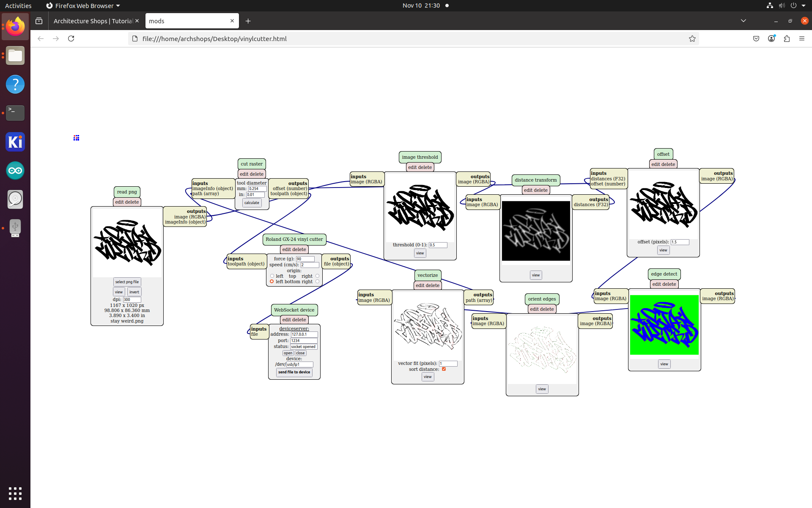The width and height of the screenshot is (812, 508).
Task: Open Firefox extensions puzzle icon
Action: pos(787,39)
